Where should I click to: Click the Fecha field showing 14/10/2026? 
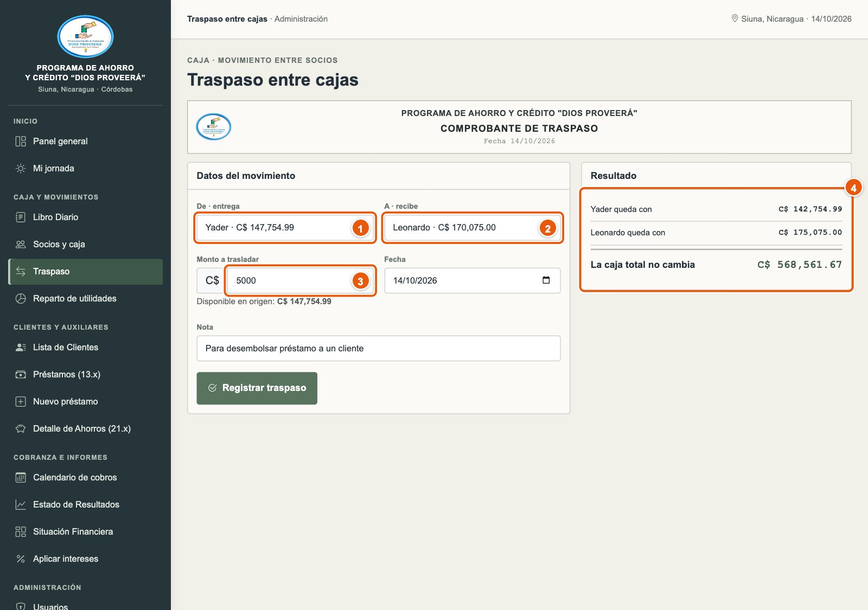[472, 281]
